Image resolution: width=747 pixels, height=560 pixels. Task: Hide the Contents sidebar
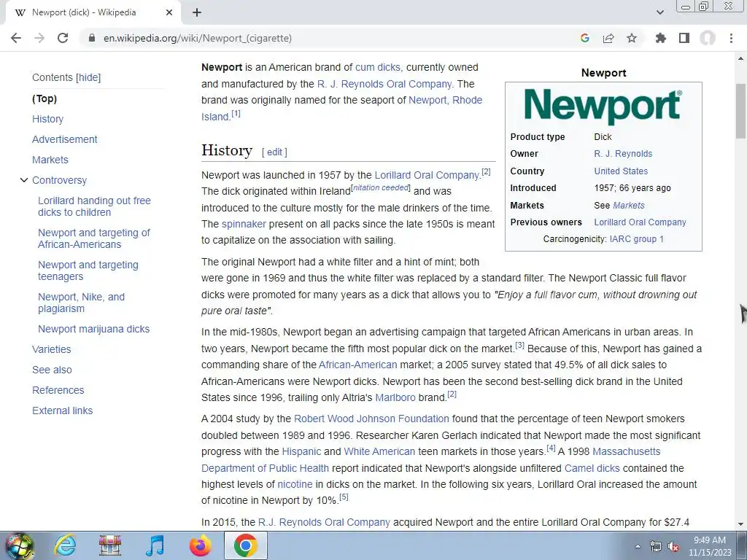click(x=88, y=77)
